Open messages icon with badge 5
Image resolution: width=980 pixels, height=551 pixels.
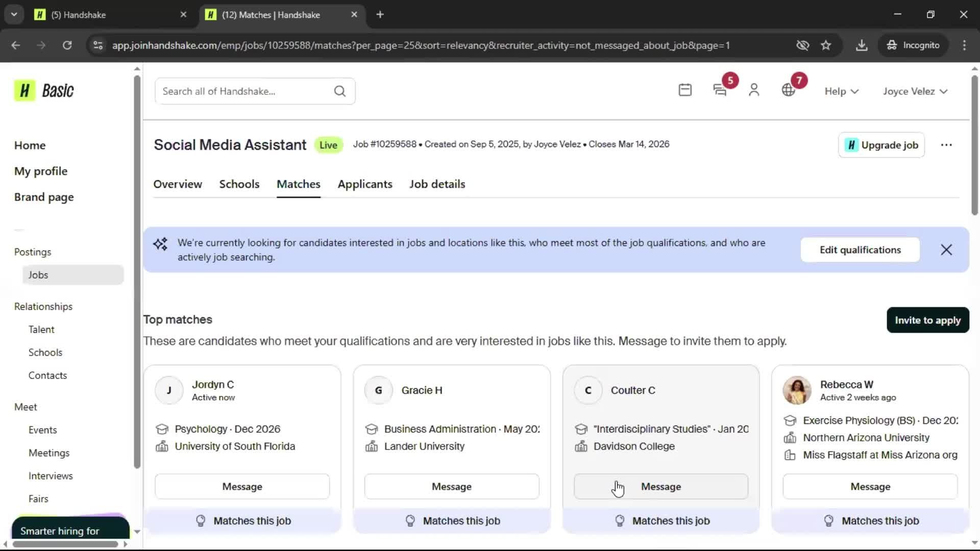(x=720, y=90)
